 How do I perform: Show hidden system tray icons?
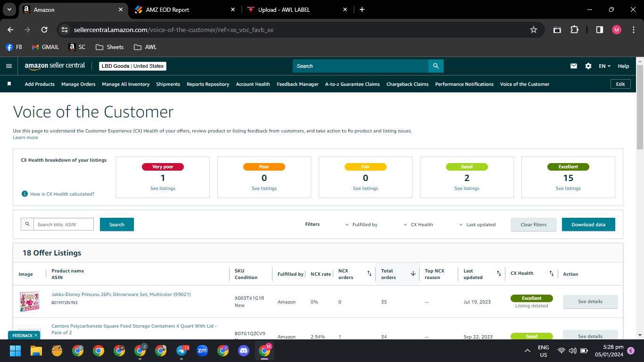(528, 351)
